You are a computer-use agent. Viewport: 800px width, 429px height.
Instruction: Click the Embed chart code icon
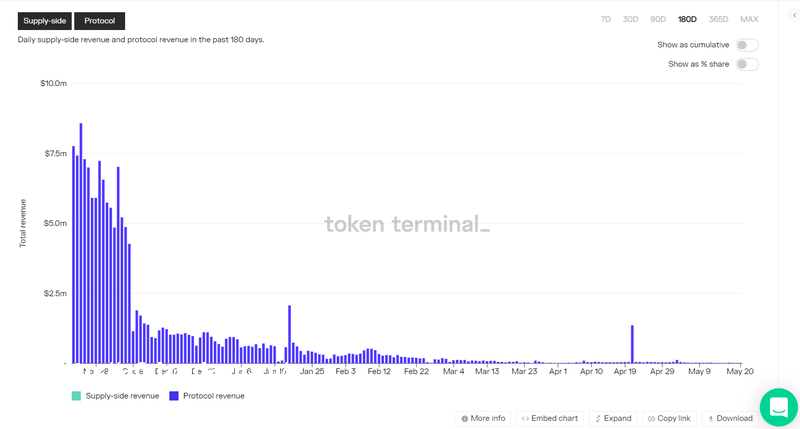click(x=526, y=418)
